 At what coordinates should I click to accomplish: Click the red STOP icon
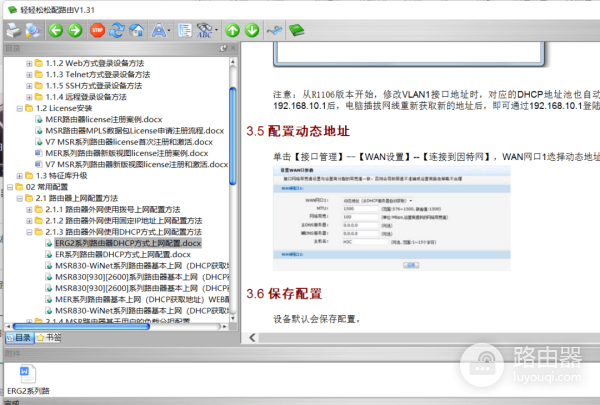pos(98,30)
